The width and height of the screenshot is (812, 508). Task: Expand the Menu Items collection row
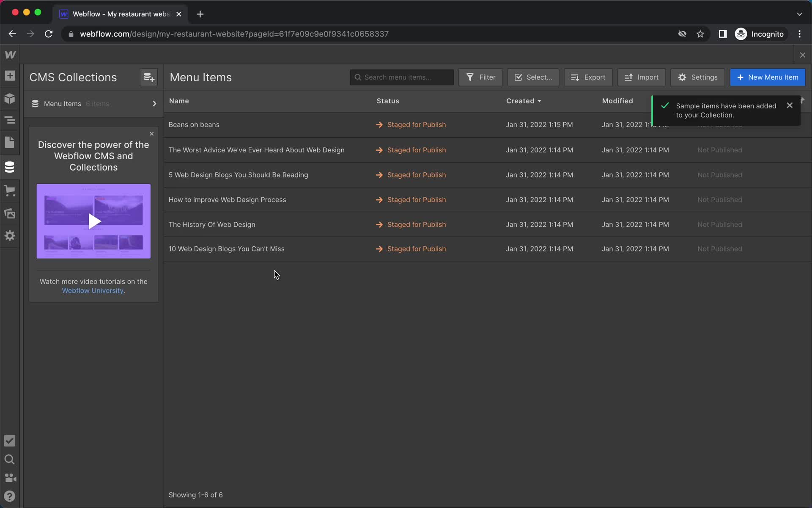93,104
